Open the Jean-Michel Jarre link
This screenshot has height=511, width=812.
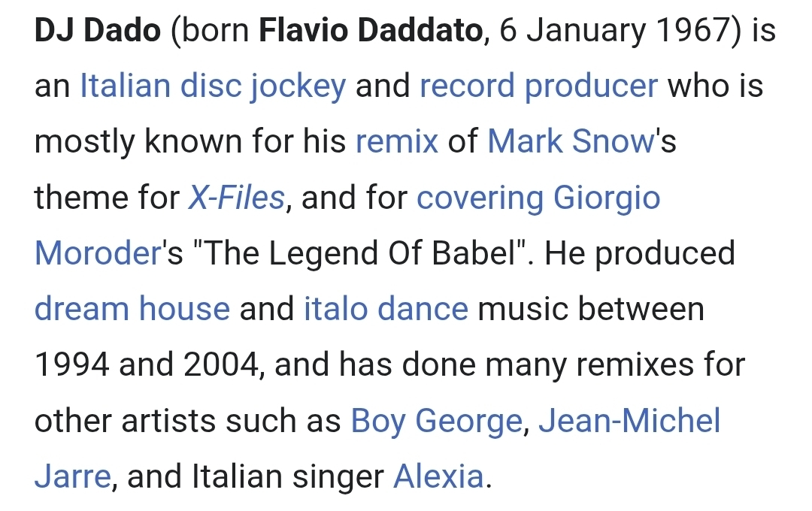[x=629, y=420]
